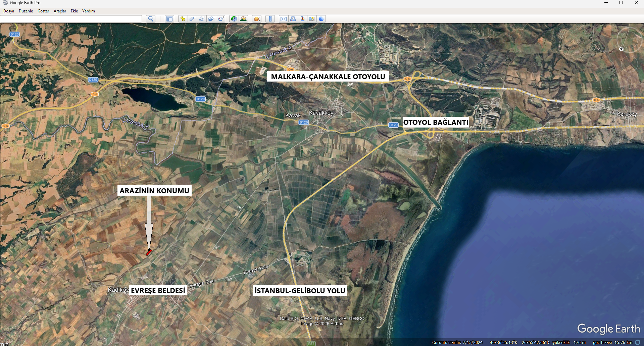Toggle the sidebar panel visibility
The image size is (644, 346).
coord(169,19)
